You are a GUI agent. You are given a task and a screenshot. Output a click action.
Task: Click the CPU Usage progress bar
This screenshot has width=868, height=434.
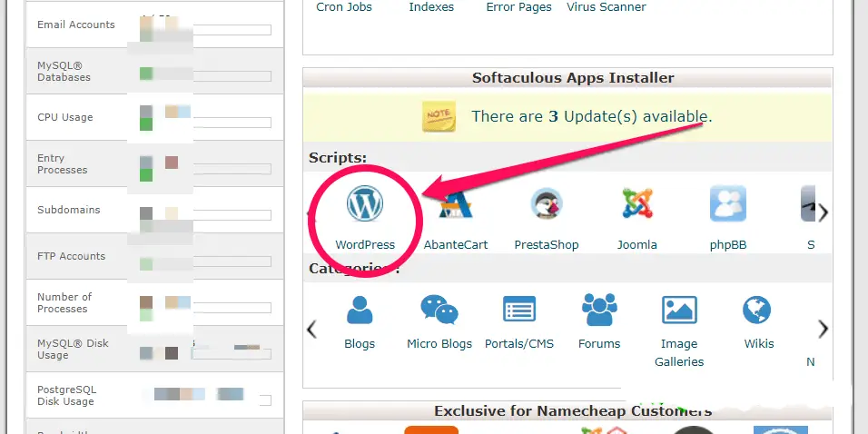point(232,123)
